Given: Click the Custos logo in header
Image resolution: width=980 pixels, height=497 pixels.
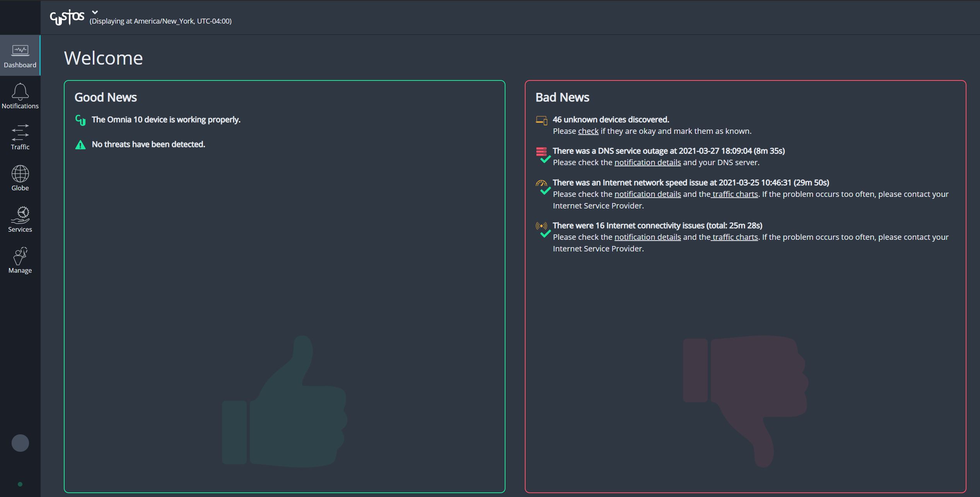Looking at the screenshot, I should tap(67, 17).
